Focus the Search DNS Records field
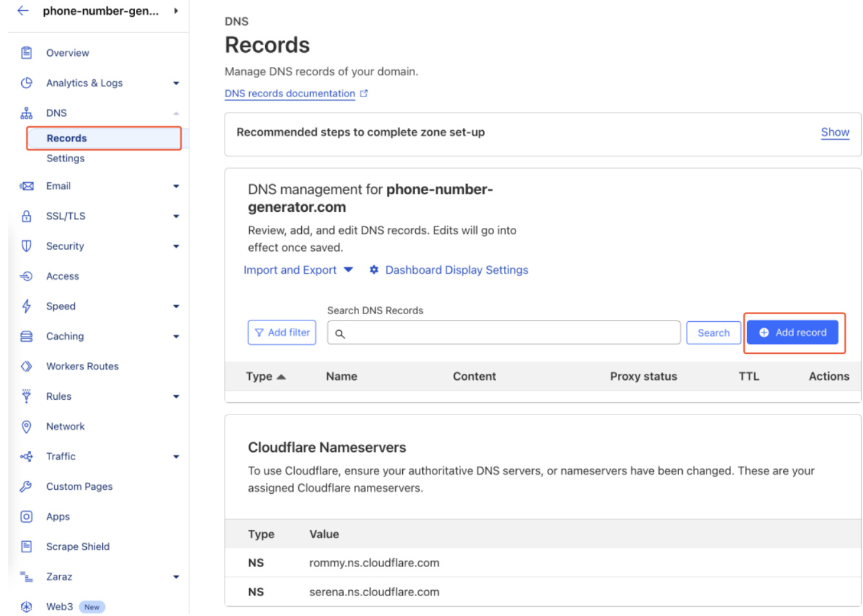863x616 pixels. click(503, 333)
